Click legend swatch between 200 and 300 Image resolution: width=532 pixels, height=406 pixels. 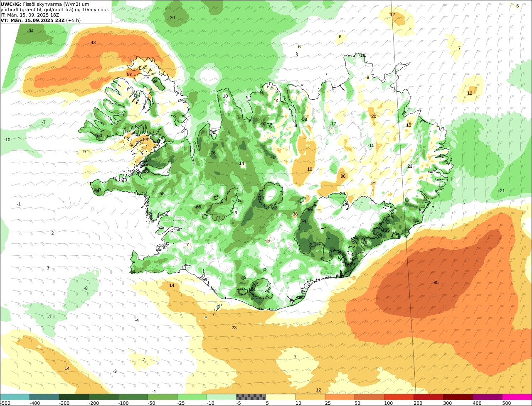coord(428,397)
